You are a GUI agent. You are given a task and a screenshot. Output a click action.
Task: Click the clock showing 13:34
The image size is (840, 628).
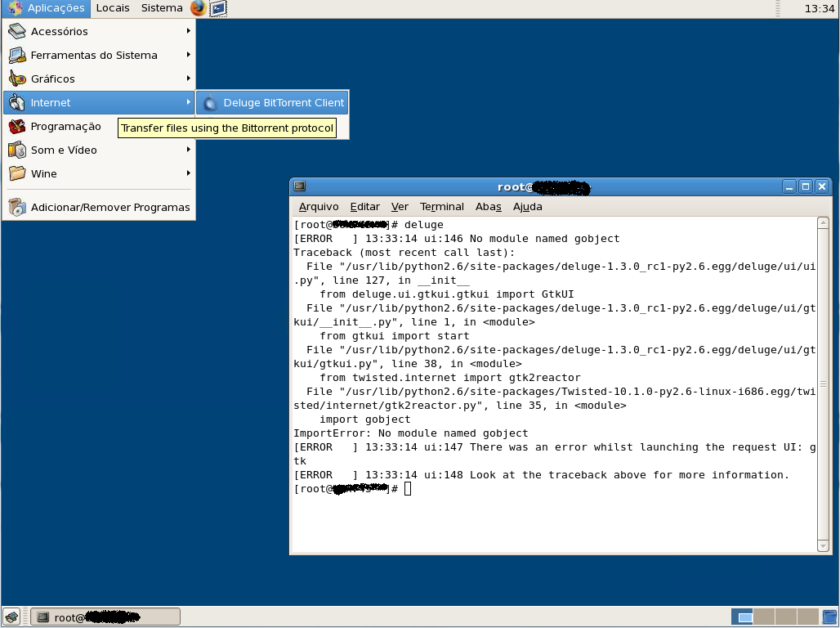[819, 8]
